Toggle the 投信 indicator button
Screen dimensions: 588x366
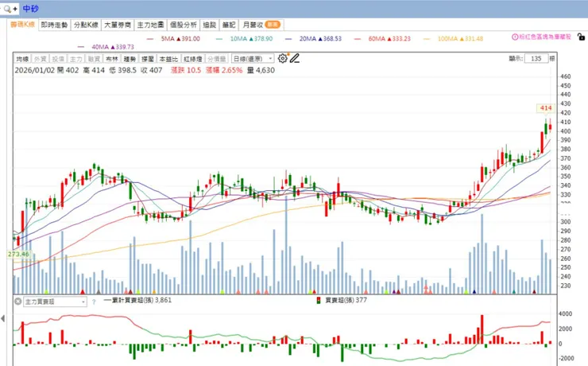(58, 59)
